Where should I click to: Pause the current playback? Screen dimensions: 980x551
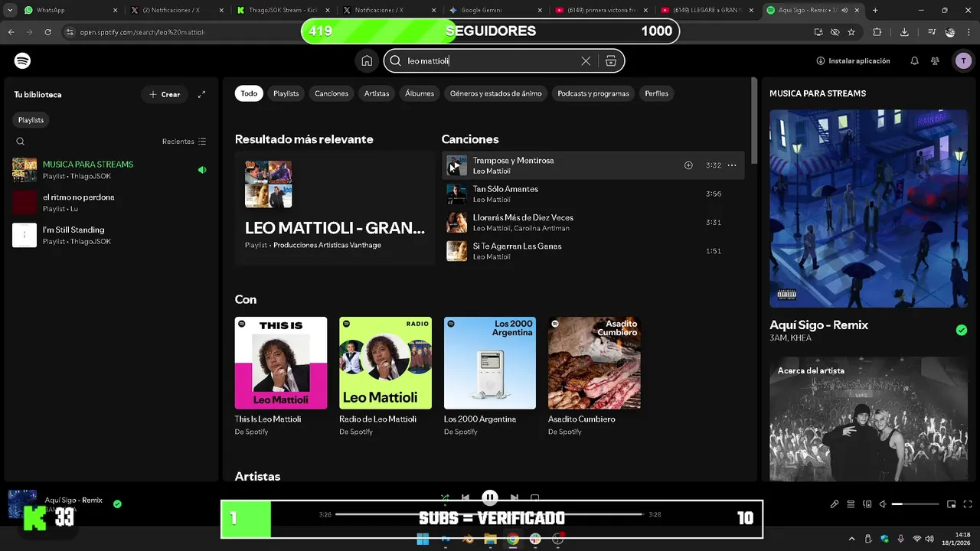click(x=490, y=497)
